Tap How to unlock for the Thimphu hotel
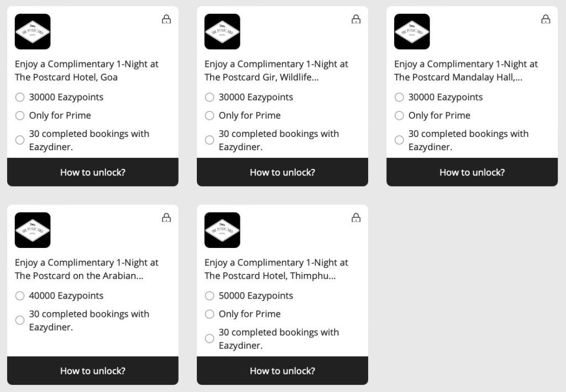The height and width of the screenshot is (392, 566). click(282, 371)
